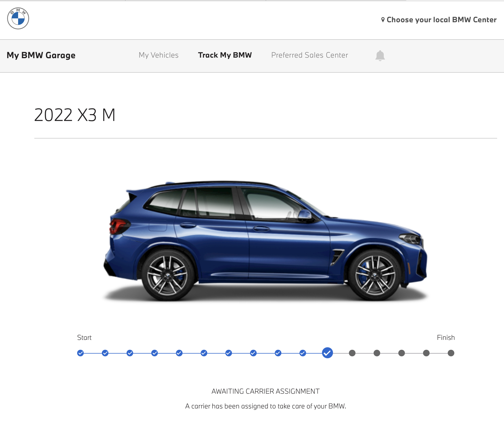Select the third completed timeline step
Screen dimensions: 504x440
[130, 353]
